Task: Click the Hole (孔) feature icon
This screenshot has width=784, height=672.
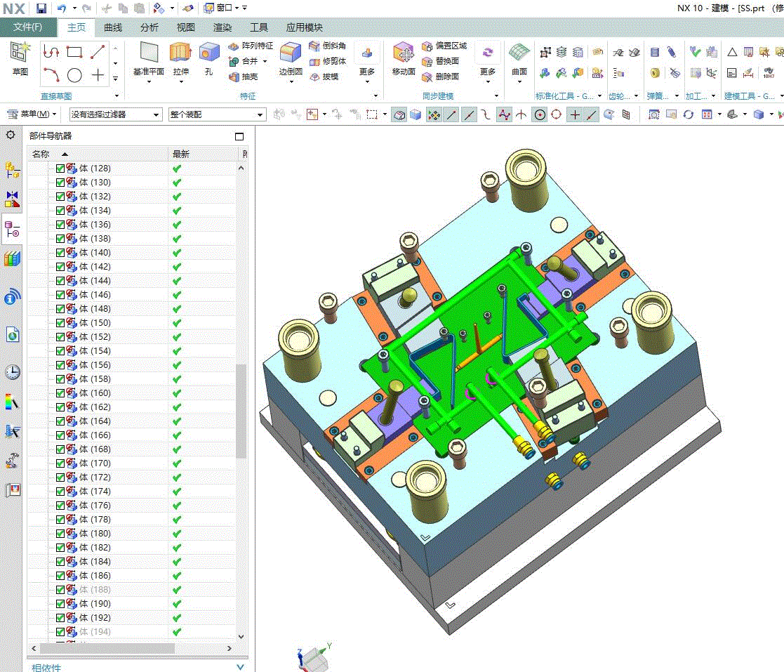Action: pyautogui.click(x=209, y=52)
